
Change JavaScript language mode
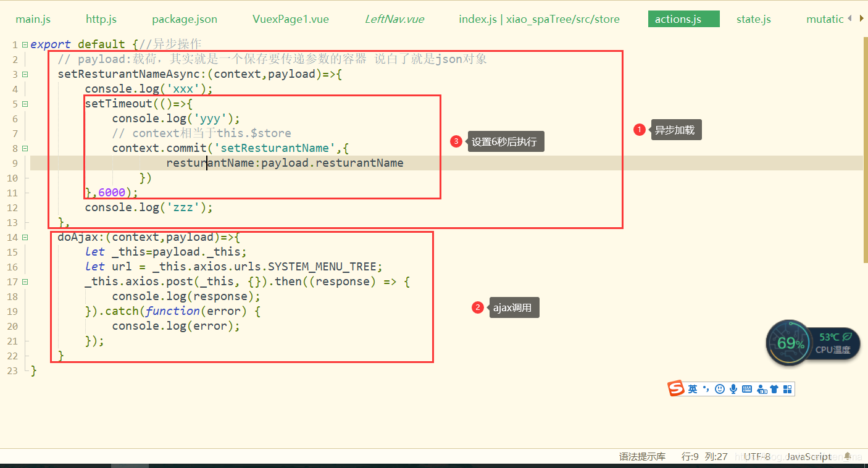click(808, 456)
